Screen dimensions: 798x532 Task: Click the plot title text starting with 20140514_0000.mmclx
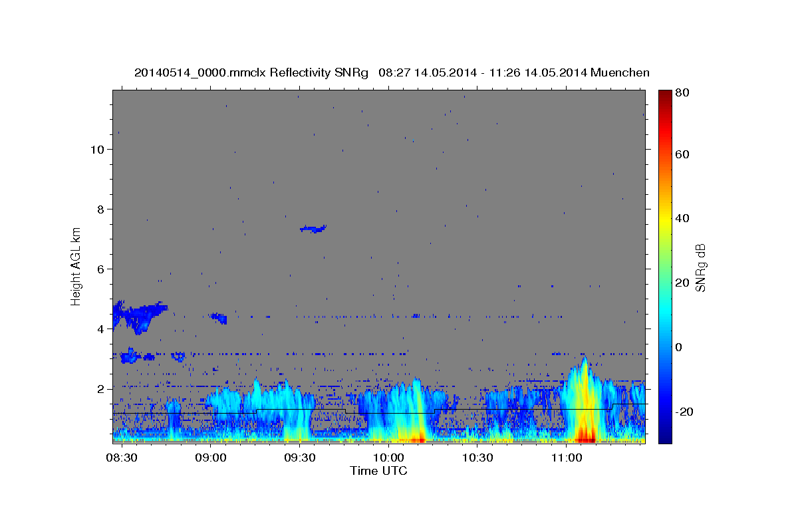392,72
